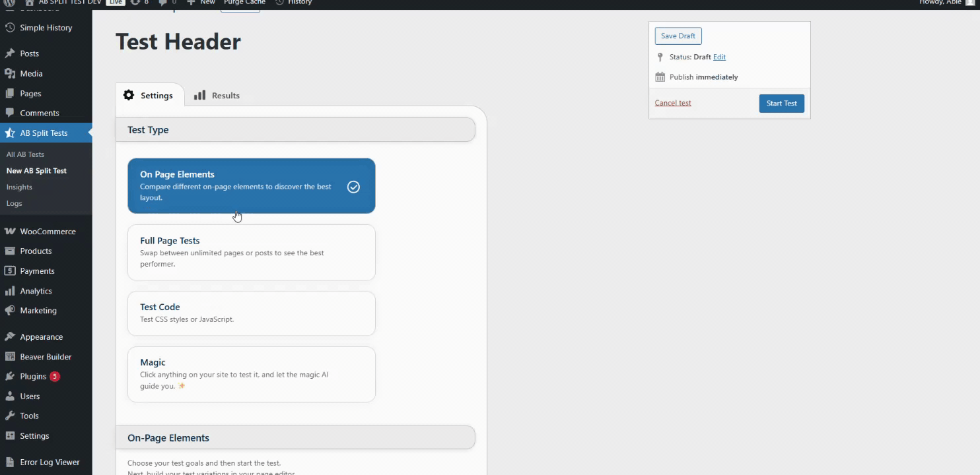Click the Error Log Viewer icon
The height and width of the screenshot is (475, 980).
pos(10,462)
